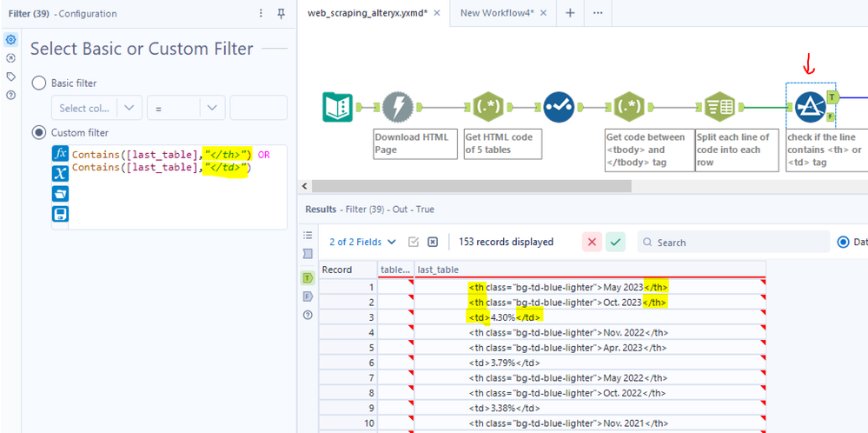View True output anchor results
This screenshot has width=868, height=433.
click(x=308, y=278)
